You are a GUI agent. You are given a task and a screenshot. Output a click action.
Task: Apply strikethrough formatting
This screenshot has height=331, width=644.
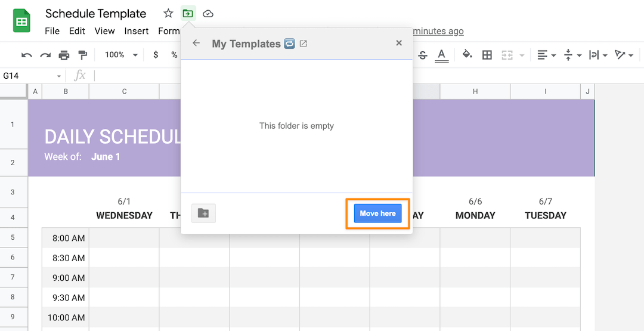pyautogui.click(x=423, y=55)
